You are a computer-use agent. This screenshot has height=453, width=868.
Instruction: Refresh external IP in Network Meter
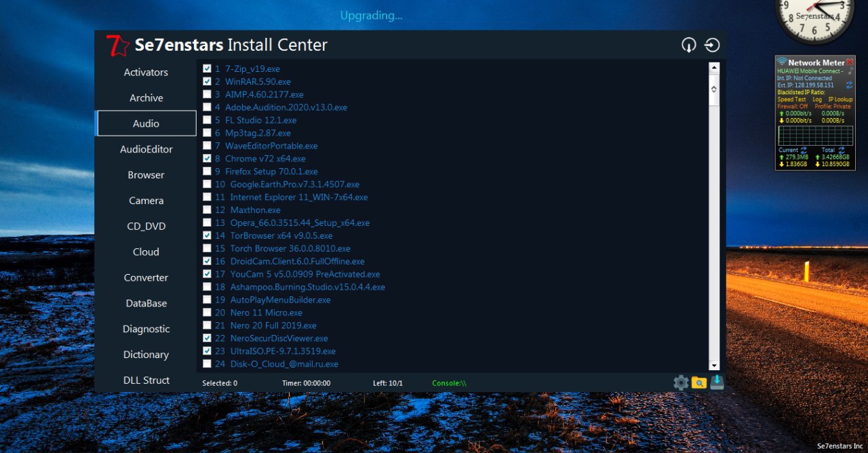849,85
